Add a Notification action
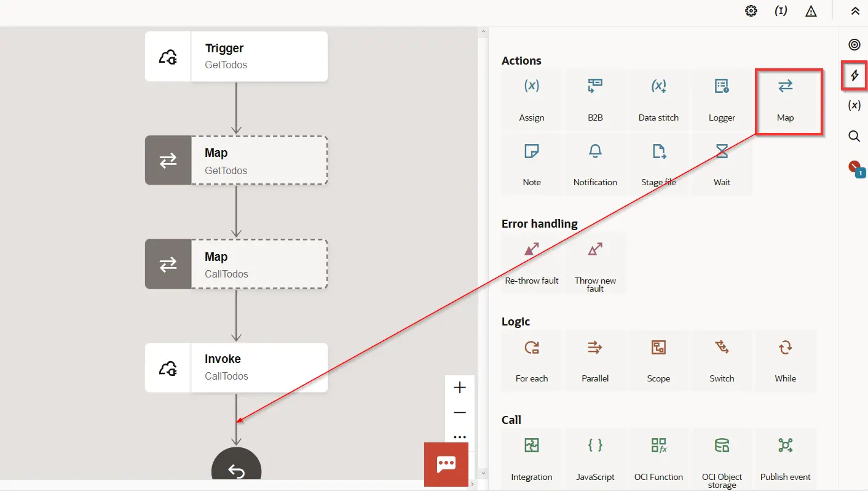 (x=595, y=163)
